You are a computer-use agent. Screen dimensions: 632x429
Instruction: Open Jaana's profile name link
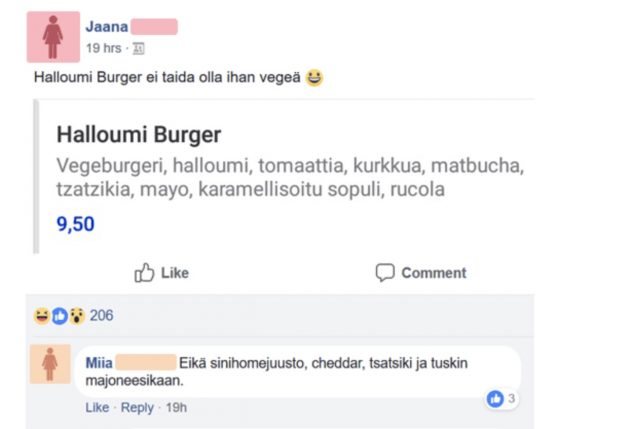(106, 27)
